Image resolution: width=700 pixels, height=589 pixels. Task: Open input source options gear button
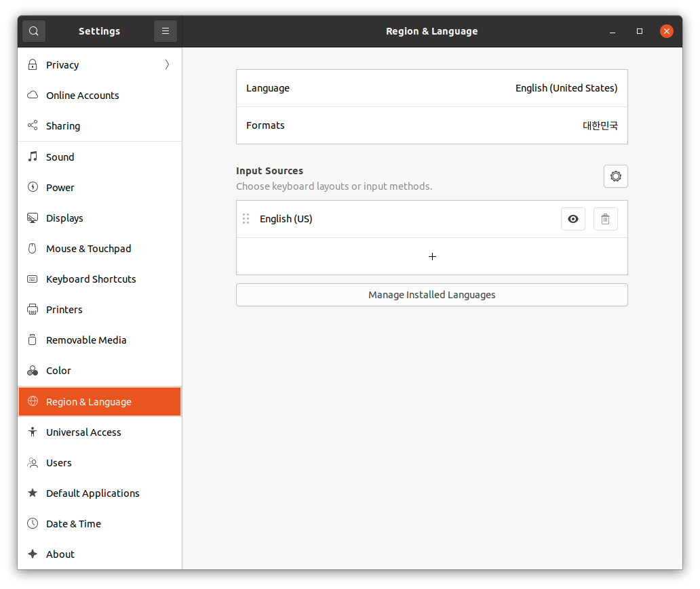coord(615,176)
